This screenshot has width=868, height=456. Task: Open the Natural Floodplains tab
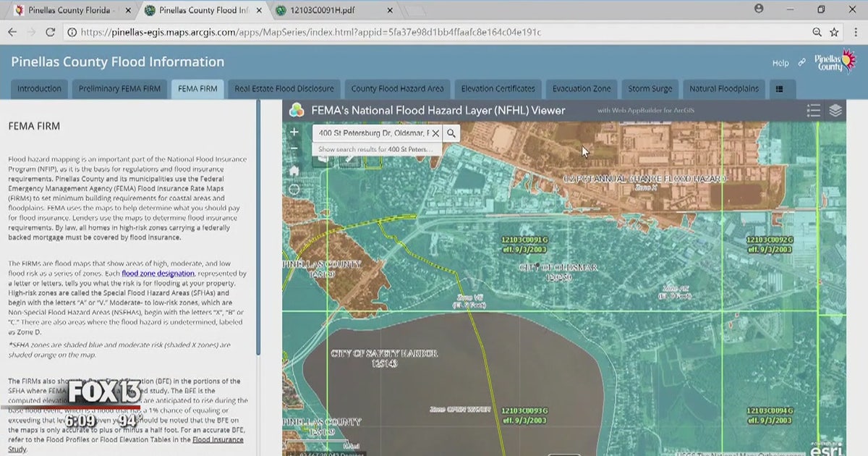click(724, 89)
